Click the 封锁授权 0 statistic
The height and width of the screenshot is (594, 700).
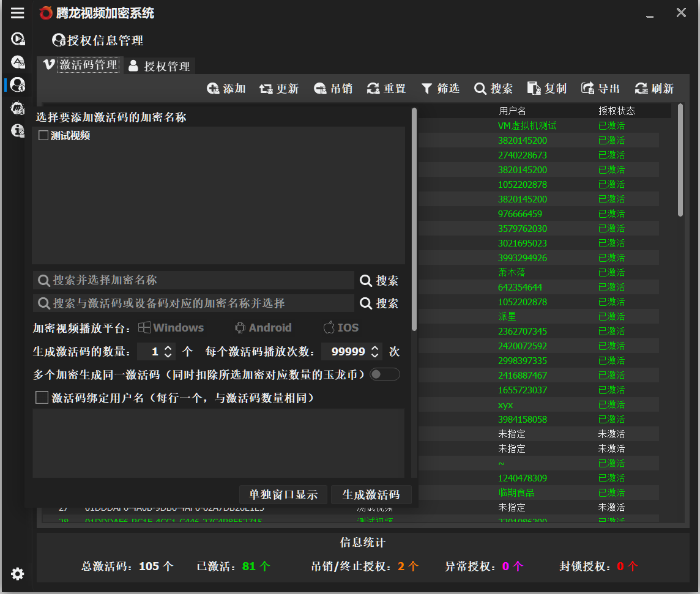(598, 566)
